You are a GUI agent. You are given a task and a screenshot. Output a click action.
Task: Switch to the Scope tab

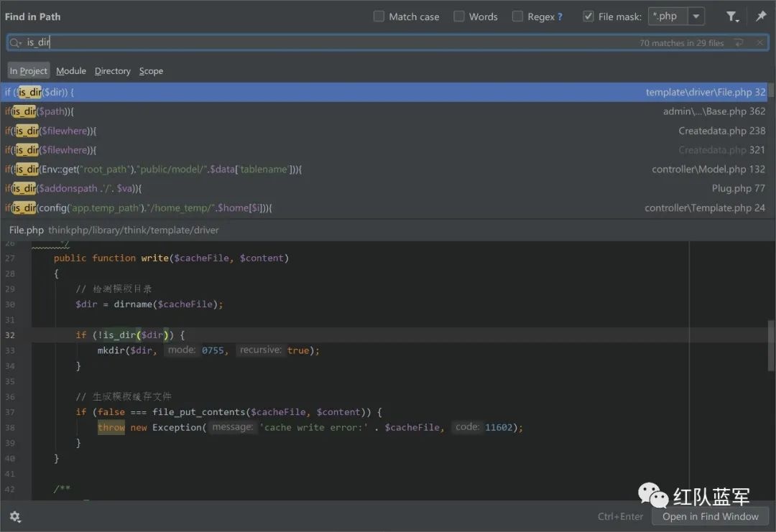pyautogui.click(x=151, y=70)
